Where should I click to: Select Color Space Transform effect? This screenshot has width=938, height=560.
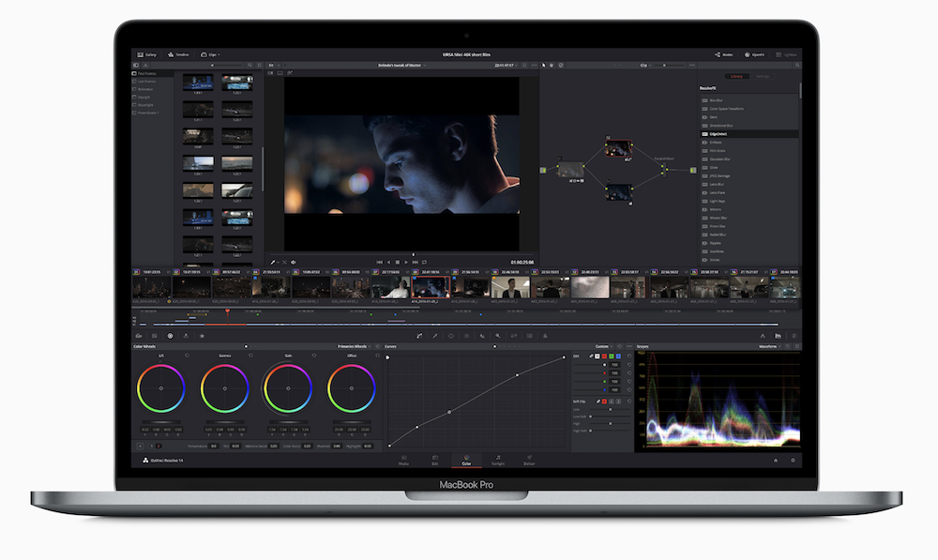(749, 109)
